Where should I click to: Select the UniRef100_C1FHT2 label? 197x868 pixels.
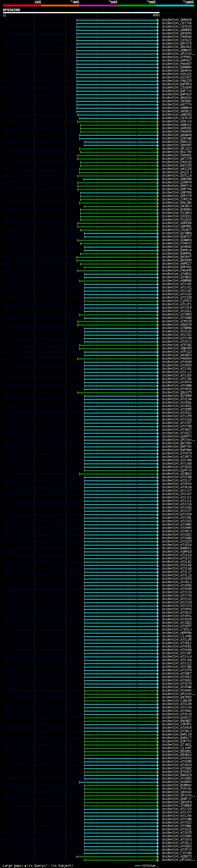click(176, 301)
